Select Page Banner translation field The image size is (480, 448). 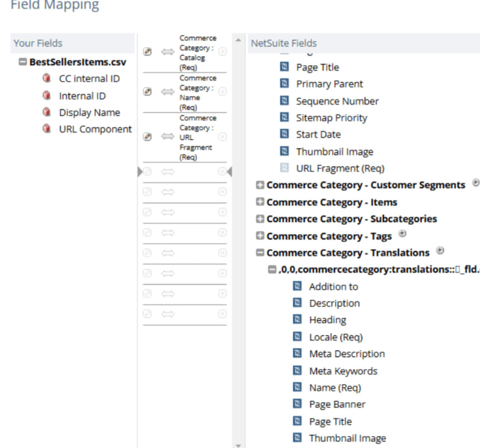click(337, 404)
